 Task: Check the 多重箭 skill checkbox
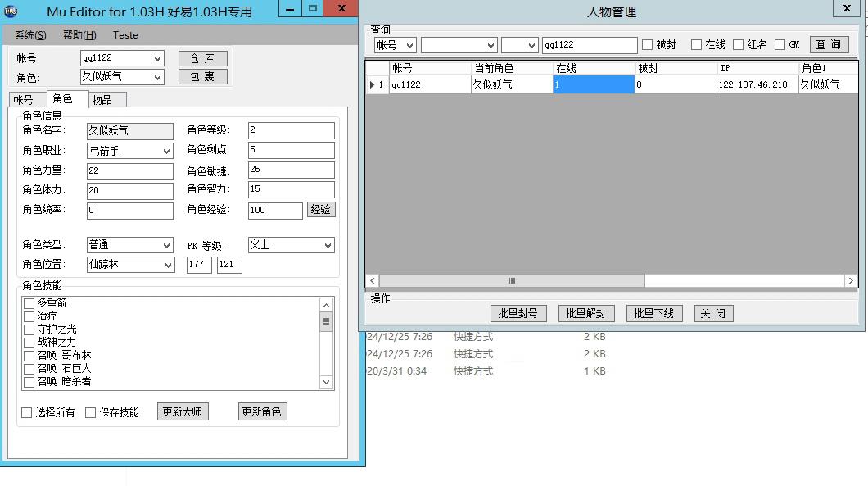[x=29, y=303]
